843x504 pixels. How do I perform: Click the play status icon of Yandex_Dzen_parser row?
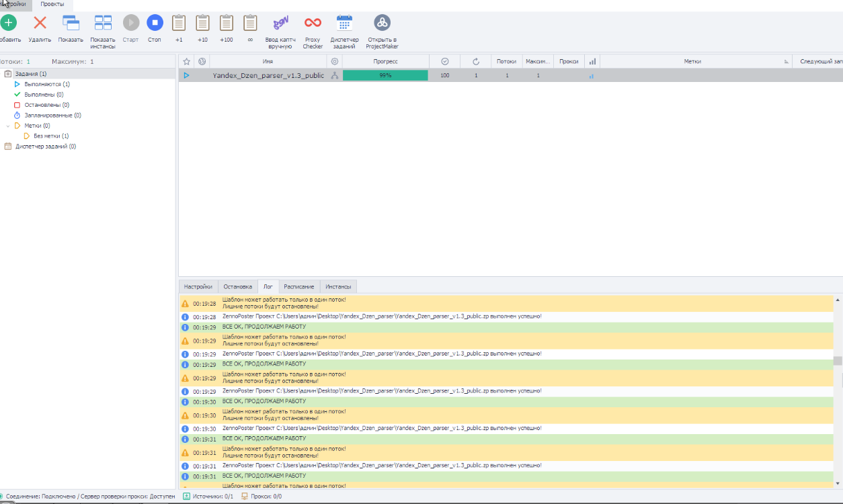tap(187, 75)
